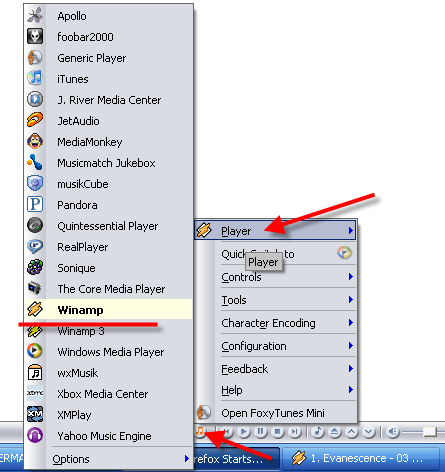Pick MediaMonkey from the list
Screen dimensions: 445x472
(109, 142)
